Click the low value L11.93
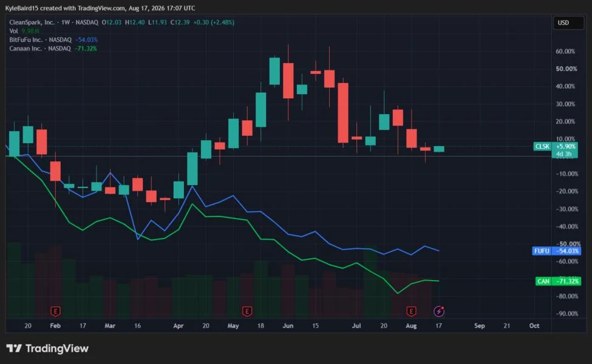Viewport: 592px width, 364px height. (157, 22)
